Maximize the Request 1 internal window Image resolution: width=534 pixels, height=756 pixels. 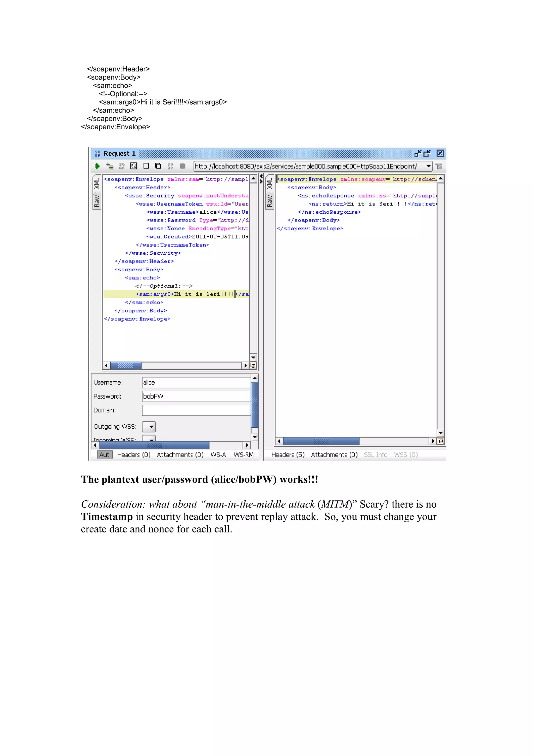(x=427, y=153)
